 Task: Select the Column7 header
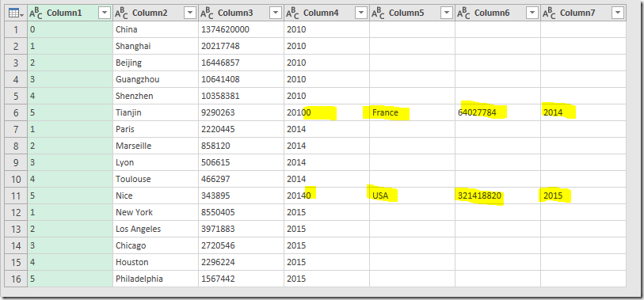point(583,13)
